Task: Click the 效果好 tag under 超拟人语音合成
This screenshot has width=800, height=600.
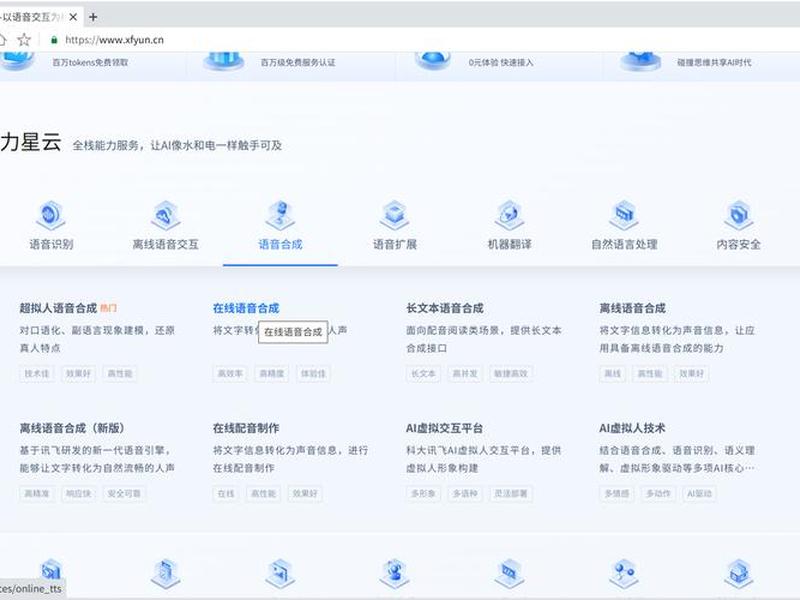Action: (78, 373)
